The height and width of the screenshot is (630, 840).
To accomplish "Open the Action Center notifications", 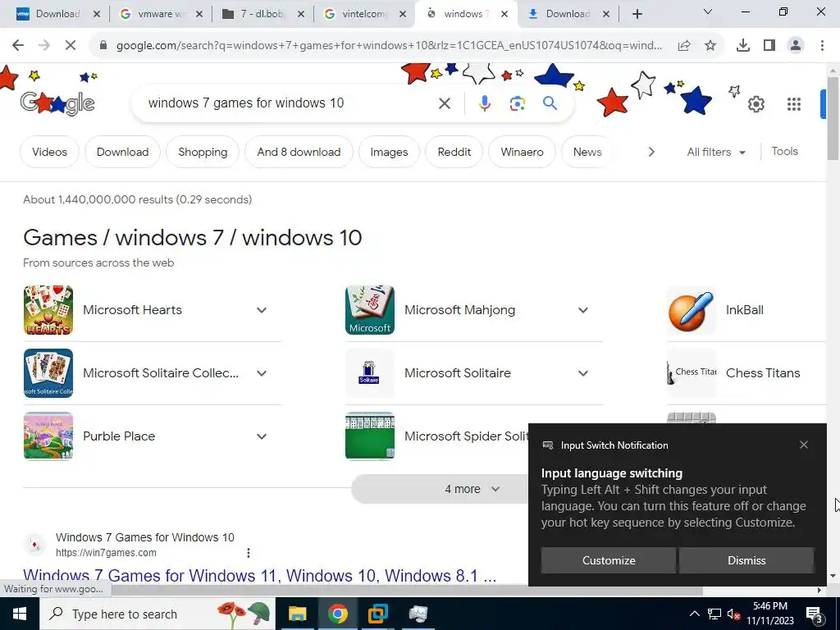I will tap(815, 615).
